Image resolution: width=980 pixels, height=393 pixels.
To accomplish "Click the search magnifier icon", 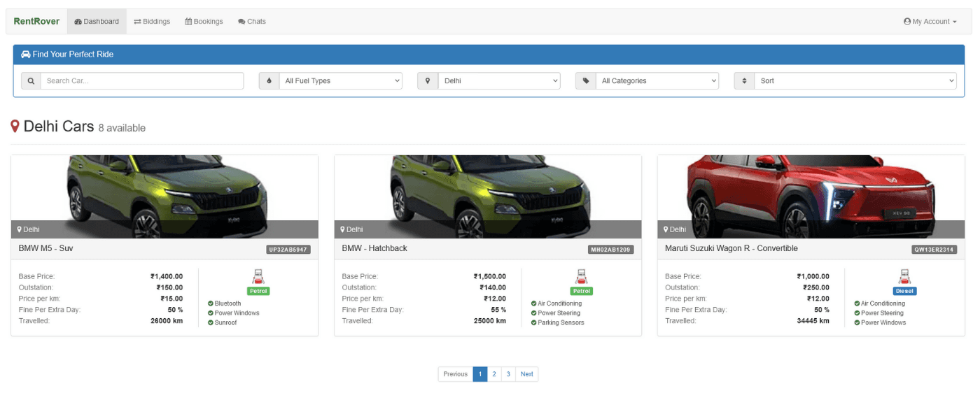I will 31,80.
